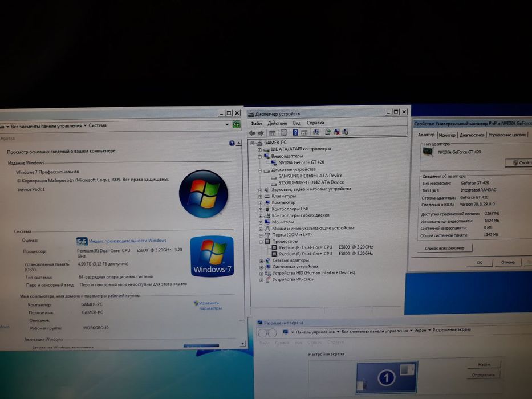Click the graphics card icon in adapter properties
This screenshot has width=532, height=399.
(429, 152)
